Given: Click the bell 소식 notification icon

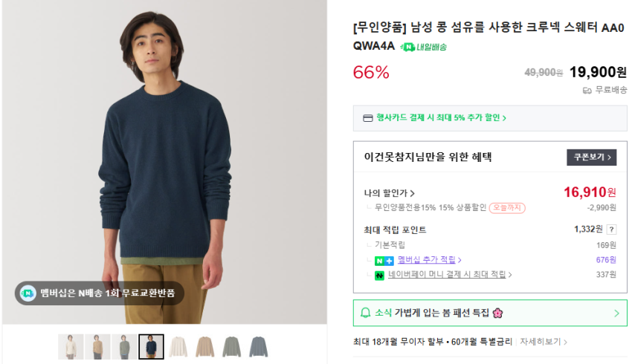Looking at the screenshot, I should [365, 313].
